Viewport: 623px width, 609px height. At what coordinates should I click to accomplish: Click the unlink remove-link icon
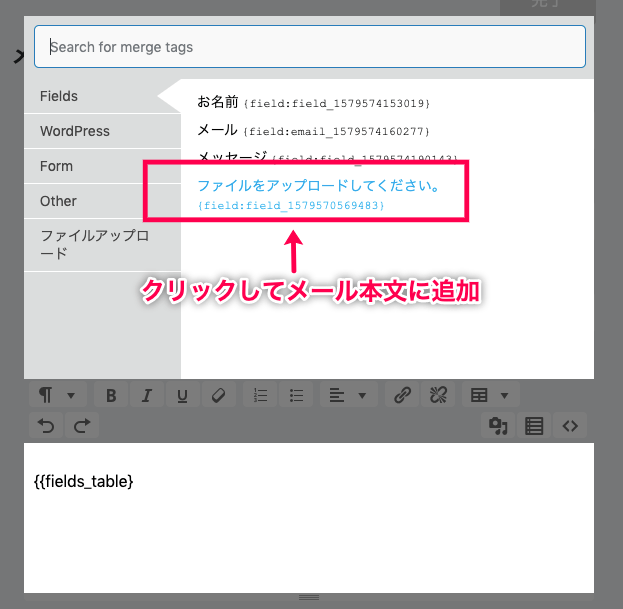(438, 395)
